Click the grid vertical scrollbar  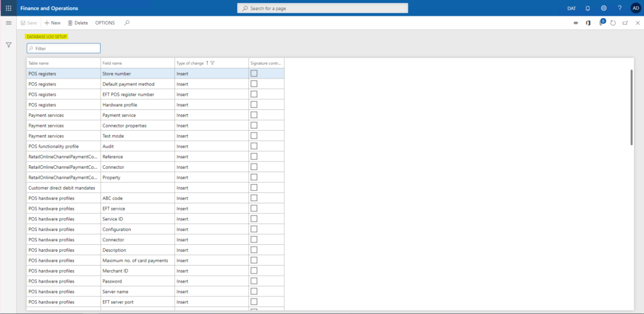click(x=631, y=107)
